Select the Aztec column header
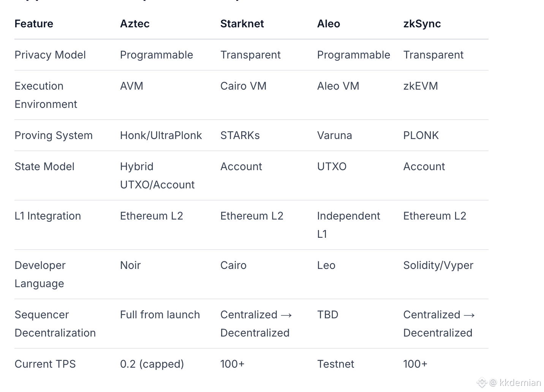 point(135,24)
